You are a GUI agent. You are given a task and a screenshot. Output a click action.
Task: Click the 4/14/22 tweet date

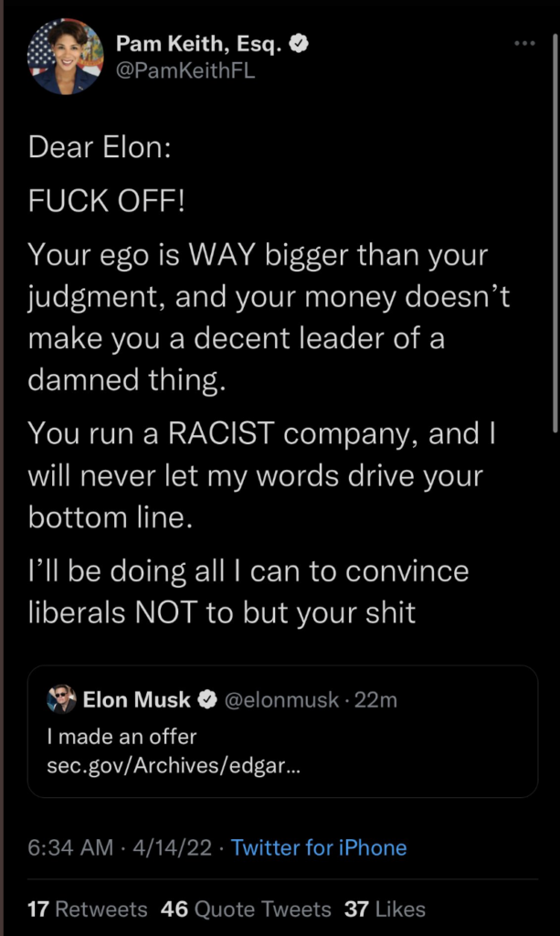174,847
